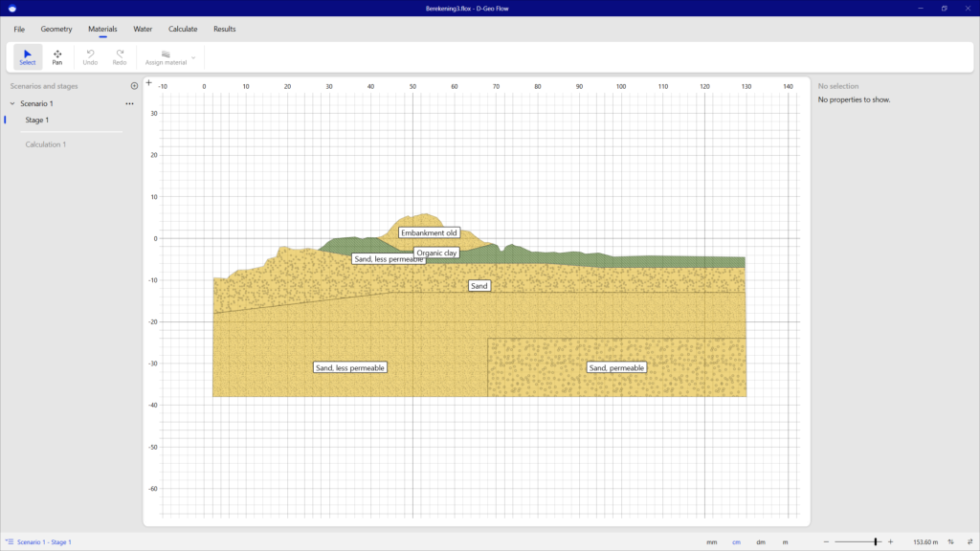Viewport: 980px width, 551px height.
Task: Click the Redo arrow icon
Action: click(120, 54)
